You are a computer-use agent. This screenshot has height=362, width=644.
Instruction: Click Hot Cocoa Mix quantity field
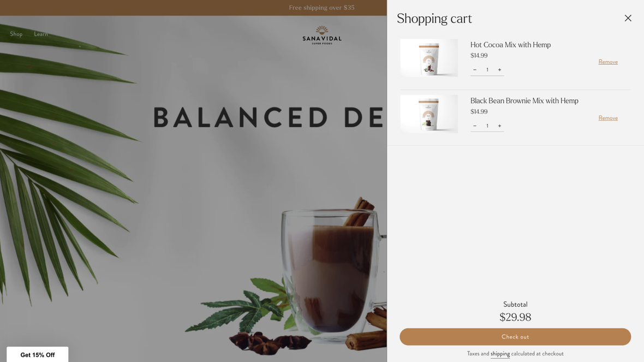click(487, 70)
